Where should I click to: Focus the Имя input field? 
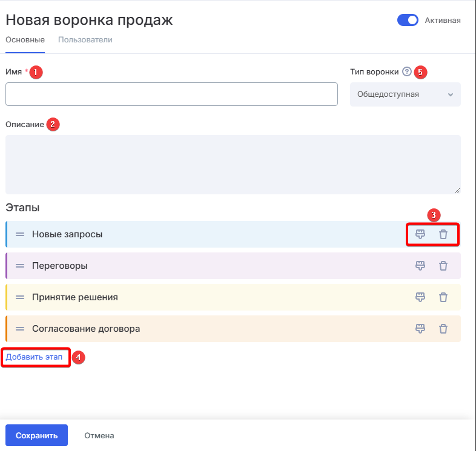pos(171,94)
